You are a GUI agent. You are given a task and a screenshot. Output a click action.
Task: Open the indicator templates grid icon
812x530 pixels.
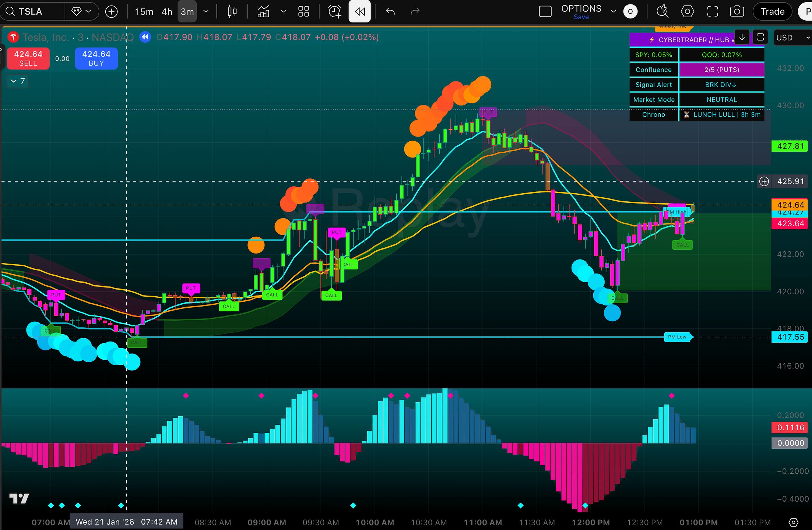303,12
